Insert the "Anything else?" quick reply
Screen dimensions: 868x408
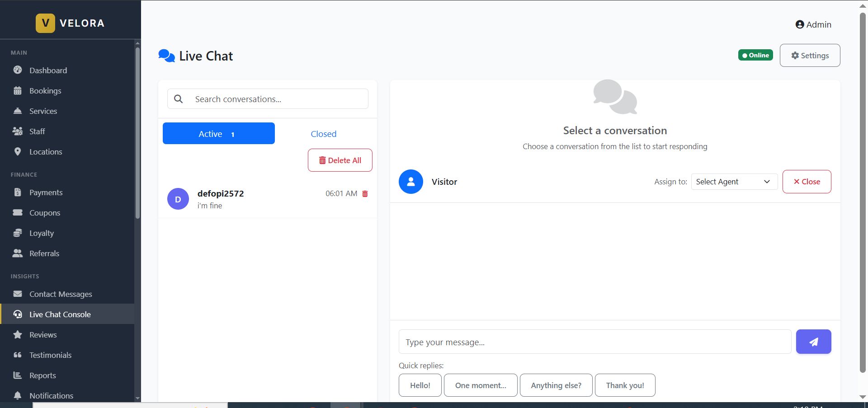[556, 385]
